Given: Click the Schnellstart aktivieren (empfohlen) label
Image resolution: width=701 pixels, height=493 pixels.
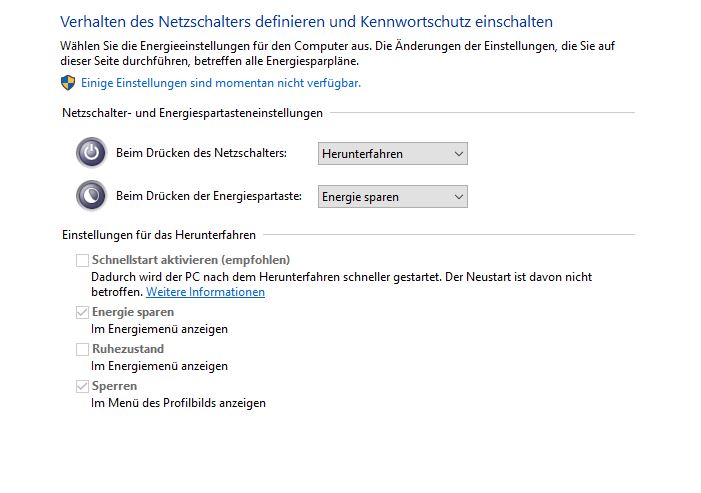Looking at the screenshot, I should click(191, 260).
